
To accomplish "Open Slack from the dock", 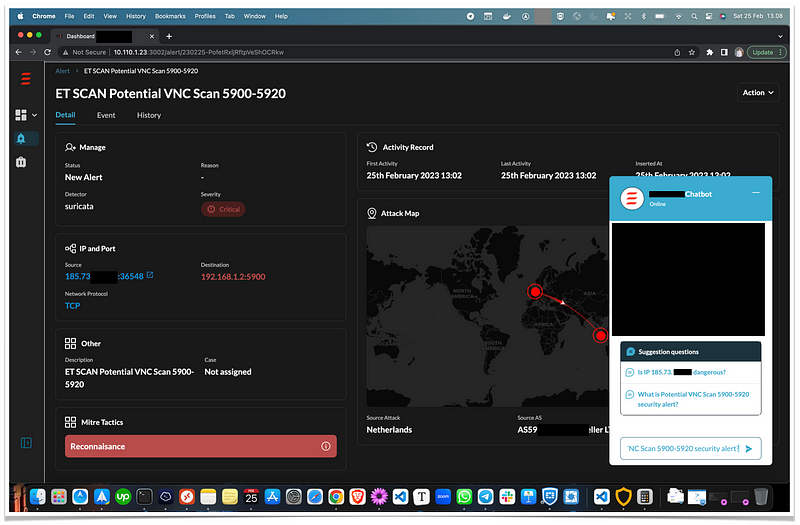I will (507, 496).
